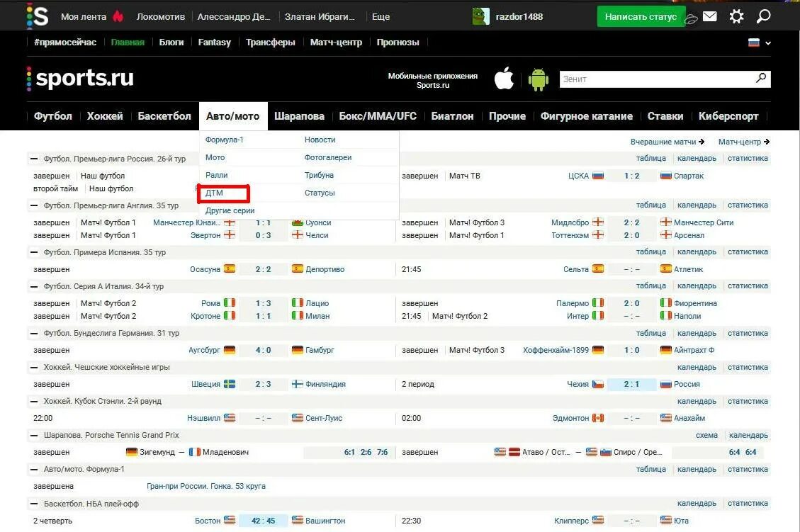This screenshot has width=800, height=532.
Task: Collapse Серия А Италия section
Action: coord(34,286)
